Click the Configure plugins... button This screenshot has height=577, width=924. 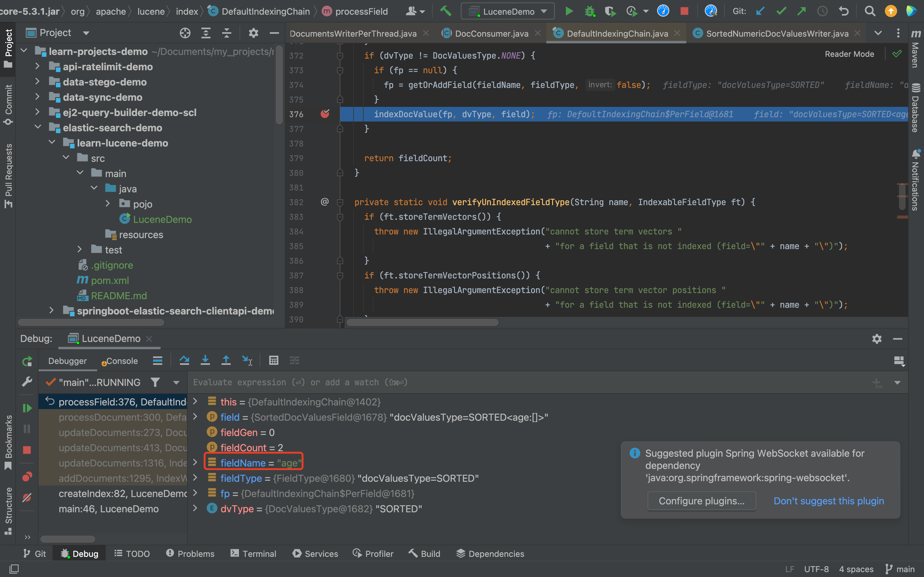[701, 501]
